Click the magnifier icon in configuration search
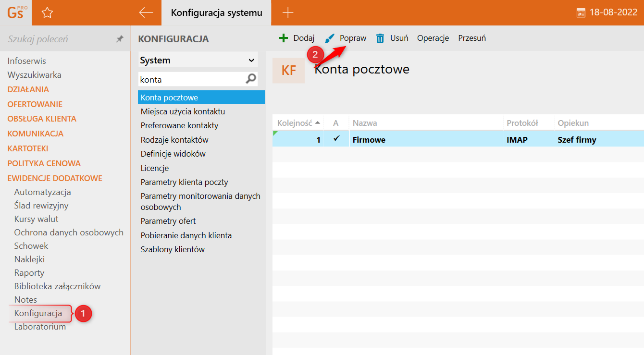The image size is (644, 355). (251, 79)
